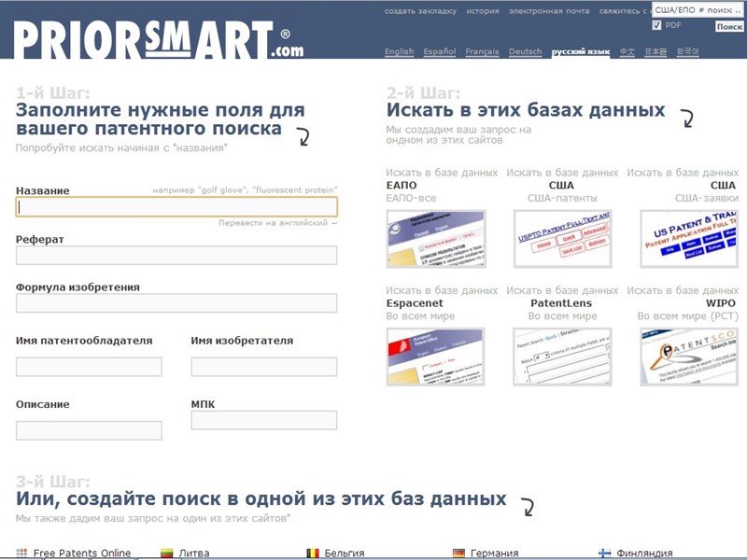747x560 pixels.
Task: Open the Free Patents Online grid icon
Action: 21,553
